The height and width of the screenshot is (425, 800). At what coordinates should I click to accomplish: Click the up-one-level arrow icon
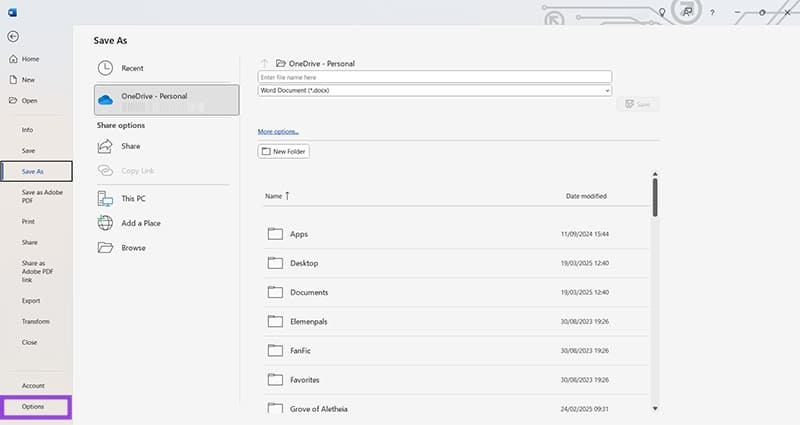pos(264,63)
